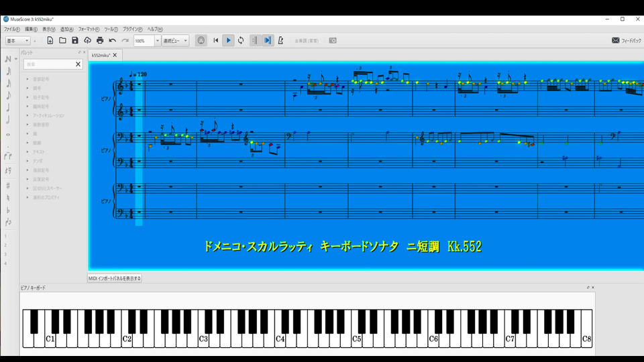Open the 追加(A) menu
This screenshot has height=362, width=644.
67,29
